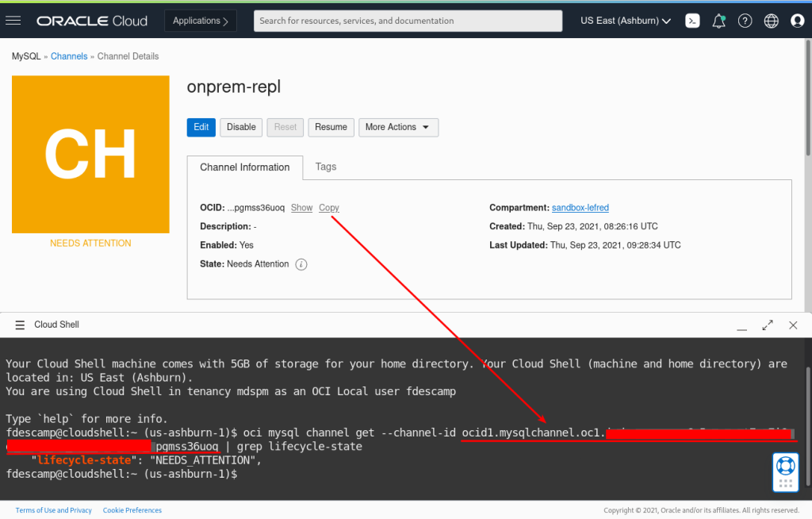This screenshot has height=519, width=812.
Task: Open the sandbox-lefred compartment link
Action: click(580, 208)
